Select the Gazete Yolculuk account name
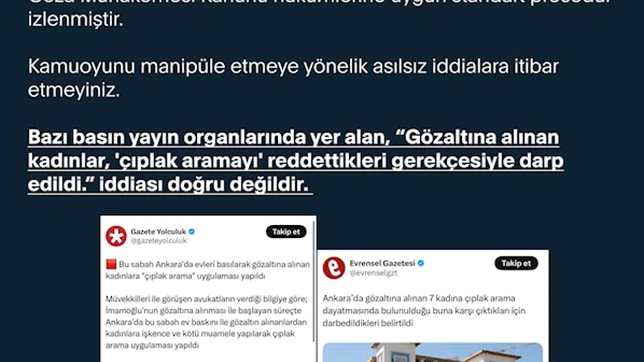Image resolution: width=644 pixels, height=362 pixels. point(158,232)
